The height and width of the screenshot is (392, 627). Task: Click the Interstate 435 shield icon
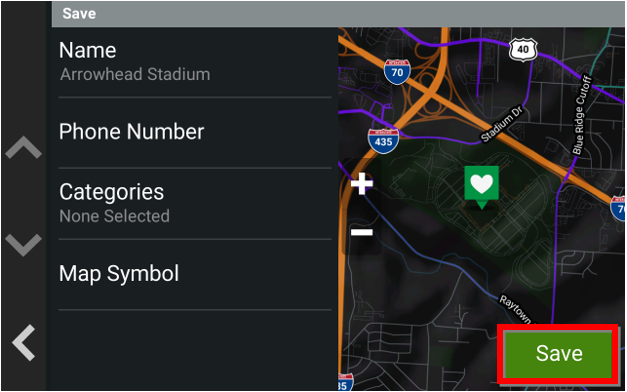click(383, 141)
